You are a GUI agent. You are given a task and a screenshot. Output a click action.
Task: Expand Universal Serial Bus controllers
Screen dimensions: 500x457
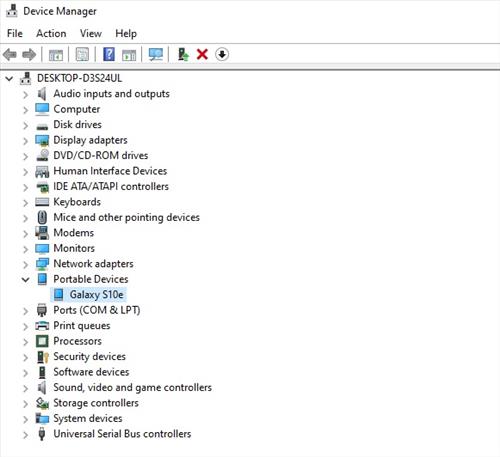click(x=26, y=435)
